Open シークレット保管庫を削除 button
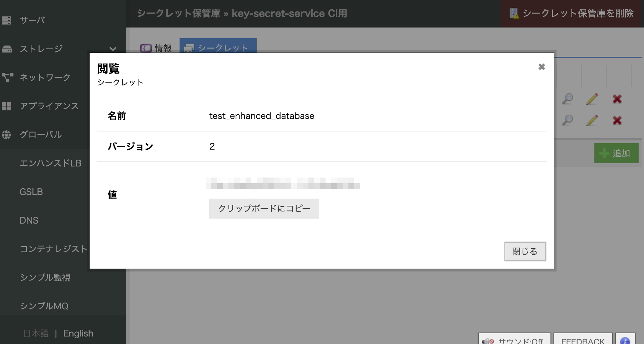 [x=572, y=14]
